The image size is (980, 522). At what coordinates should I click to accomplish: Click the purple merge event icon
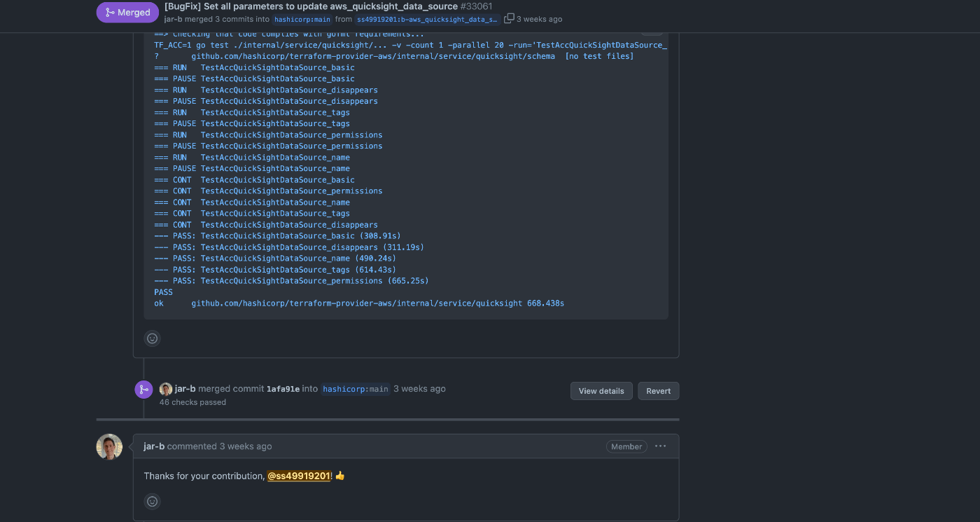point(143,390)
